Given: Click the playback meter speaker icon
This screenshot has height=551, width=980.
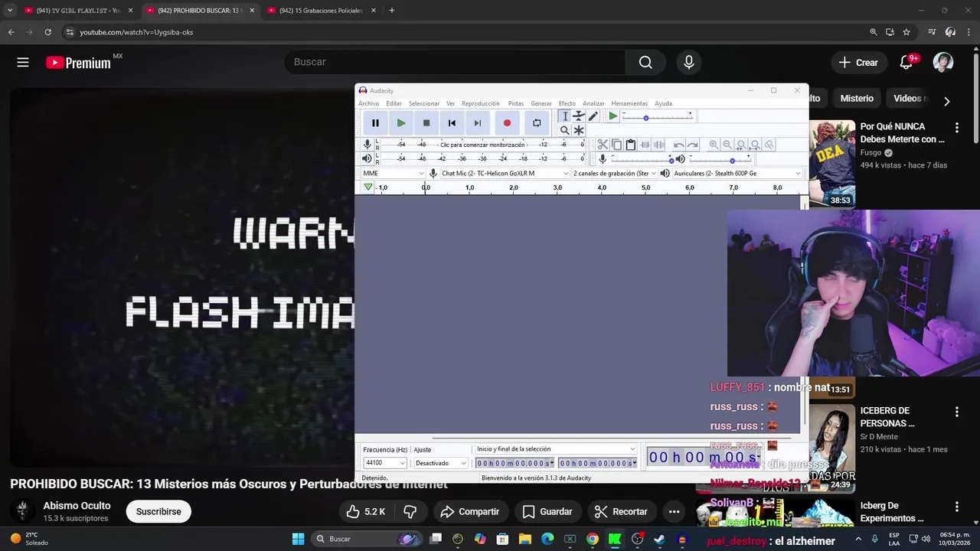Looking at the screenshot, I should tap(367, 158).
